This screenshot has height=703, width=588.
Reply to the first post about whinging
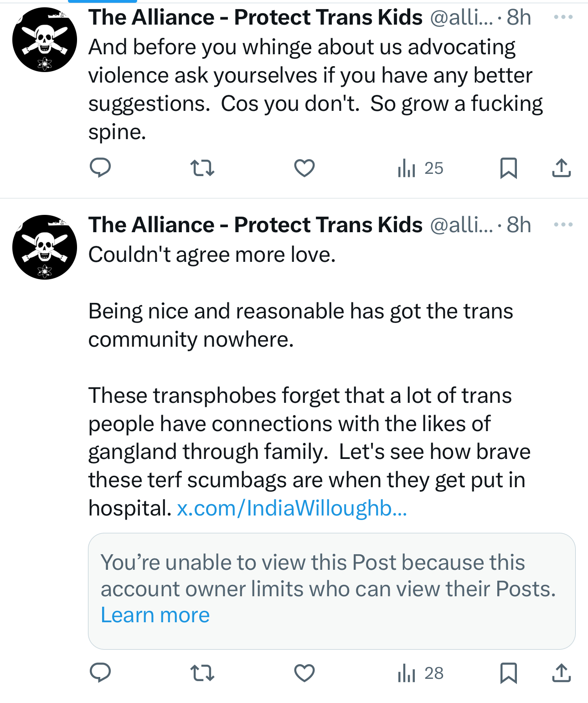click(x=100, y=168)
